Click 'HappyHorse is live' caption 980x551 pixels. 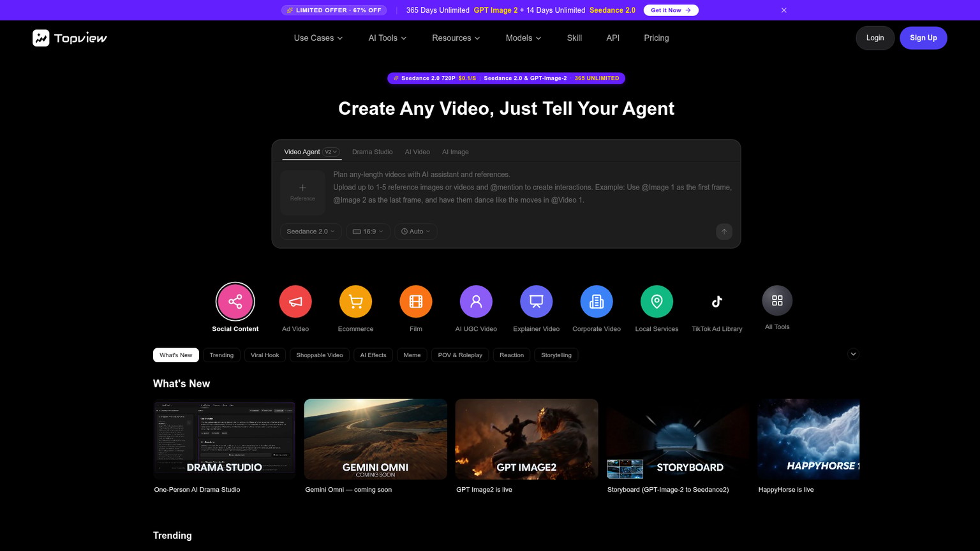click(786, 490)
